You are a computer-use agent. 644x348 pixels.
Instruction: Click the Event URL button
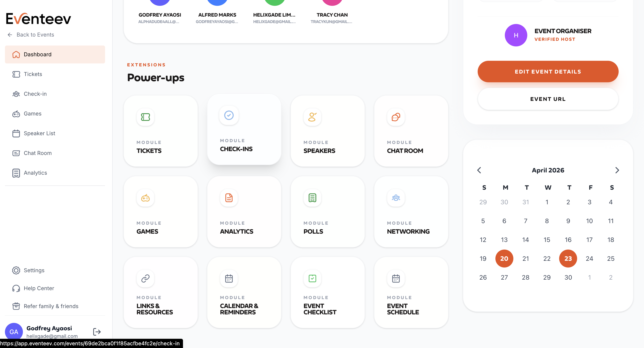(548, 99)
